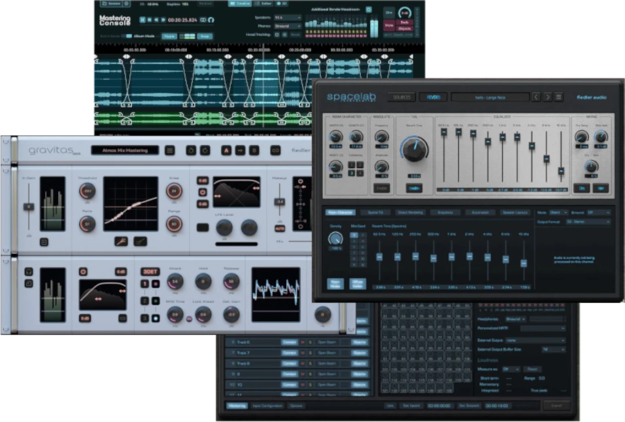Toggle headphone listen icon in gravitas lower rack
Image resolution: width=625 pixels, height=422 pixels.
pyautogui.click(x=29, y=272)
